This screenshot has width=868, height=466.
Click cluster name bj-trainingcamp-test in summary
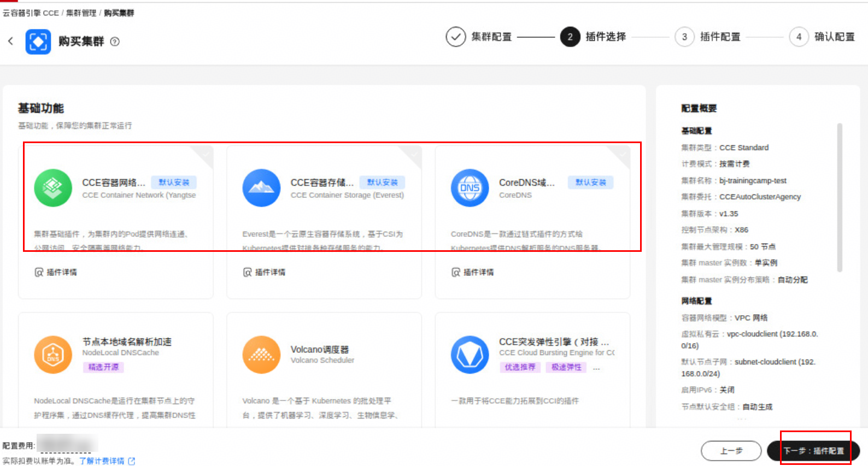click(753, 180)
